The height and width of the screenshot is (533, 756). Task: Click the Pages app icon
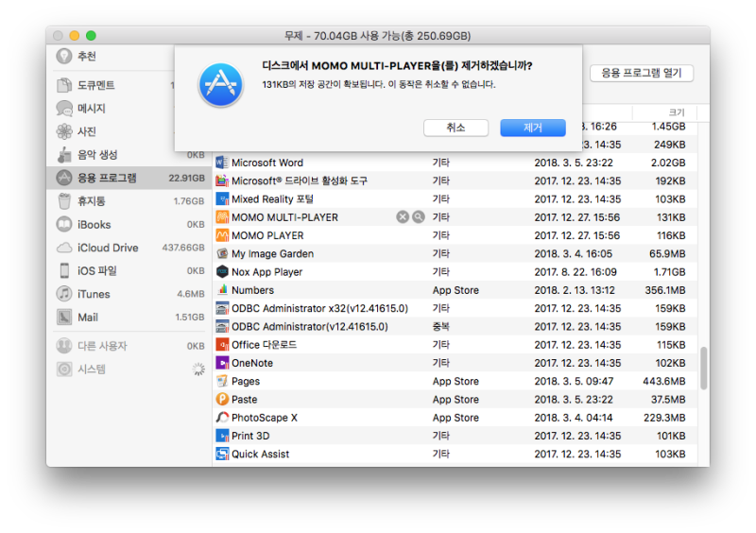(222, 381)
